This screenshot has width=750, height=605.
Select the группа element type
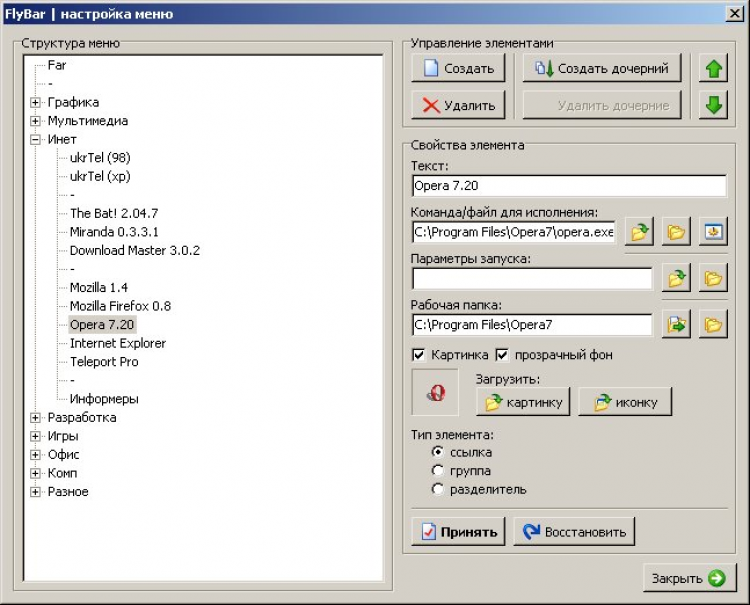(x=437, y=471)
